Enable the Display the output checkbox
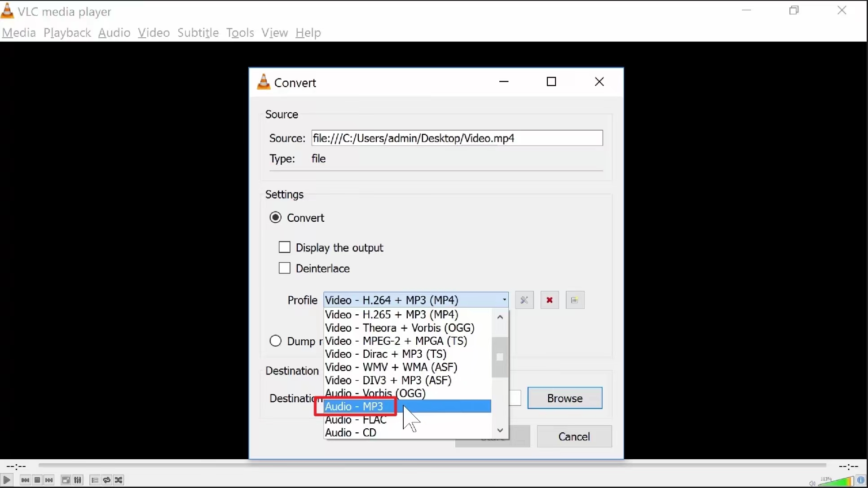Image resolution: width=868 pixels, height=488 pixels. pyautogui.click(x=285, y=247)
